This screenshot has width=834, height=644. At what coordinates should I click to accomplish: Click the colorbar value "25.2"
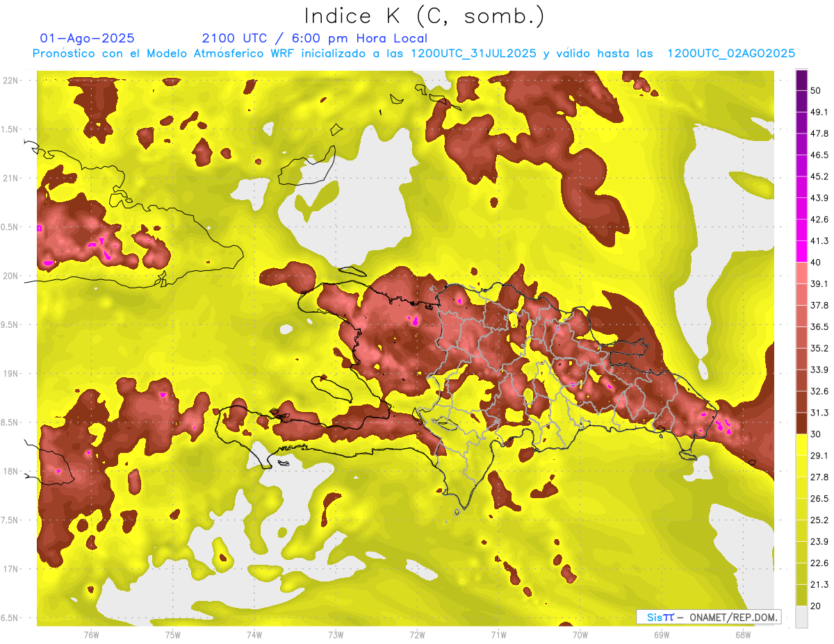coord(819,520)
